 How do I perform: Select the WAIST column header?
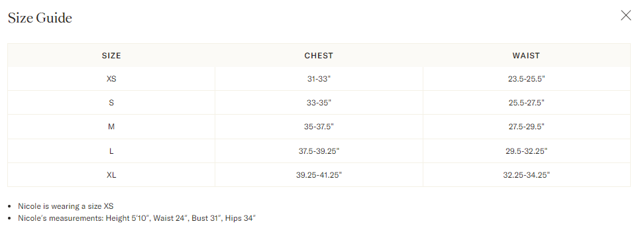pyautogui.click(x=526, y=56)
